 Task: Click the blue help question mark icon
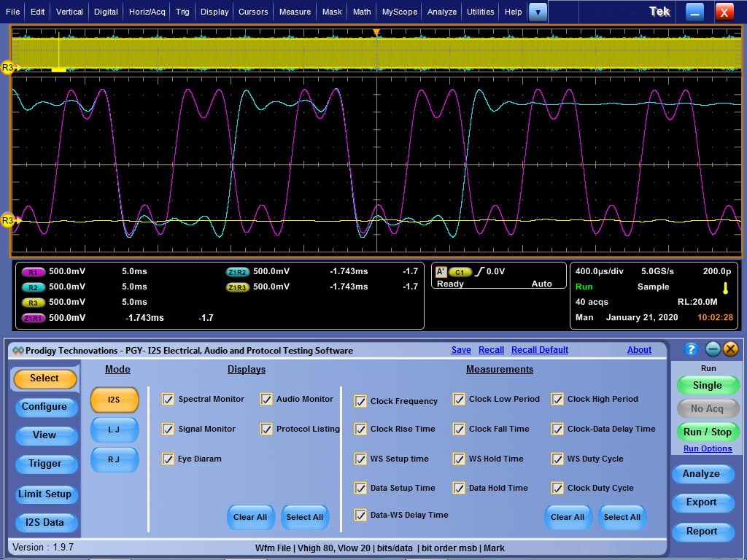coord(692,350)
